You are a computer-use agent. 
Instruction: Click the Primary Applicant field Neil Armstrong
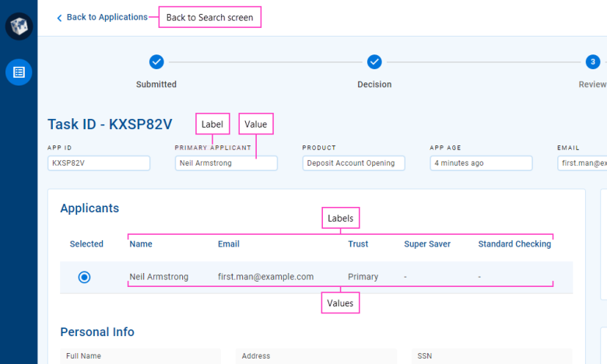226,163
